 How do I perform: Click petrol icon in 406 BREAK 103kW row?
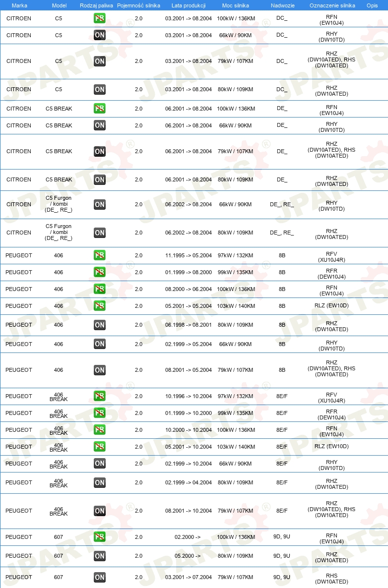pos(99,447)
